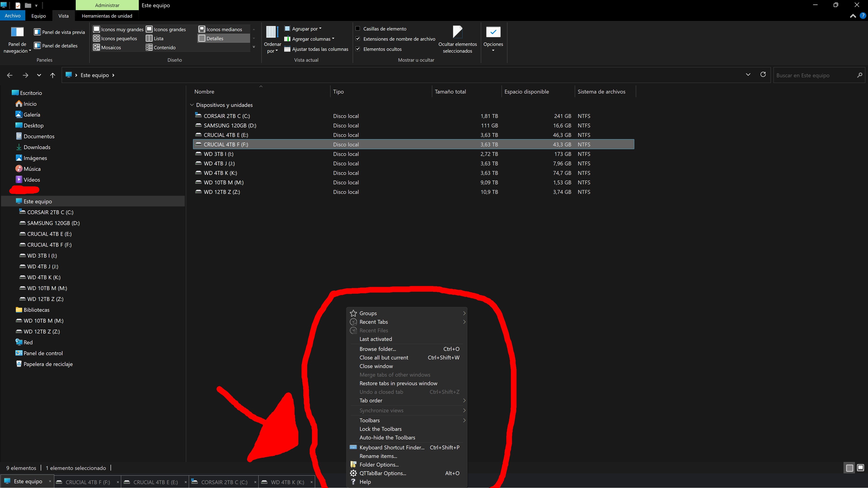The image size is (868, 488).
Task: Switch layout to Iconos medianos
Action: pyautogui.click(x=220, y=29)
